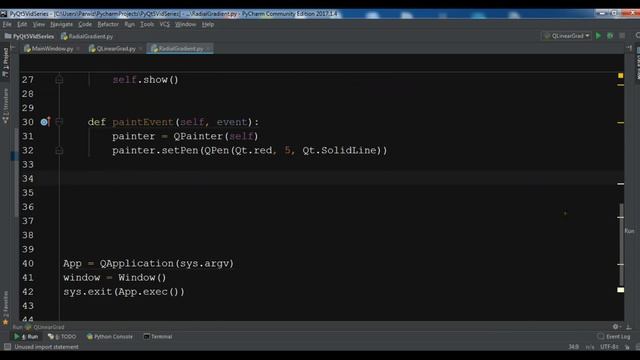Click the editor vertical scrollbar thumb

pos(621,244)
